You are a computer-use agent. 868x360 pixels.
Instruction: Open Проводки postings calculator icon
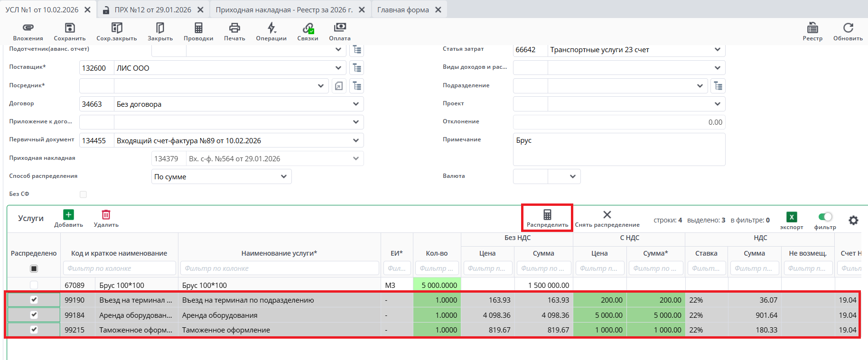click(198, 28)
